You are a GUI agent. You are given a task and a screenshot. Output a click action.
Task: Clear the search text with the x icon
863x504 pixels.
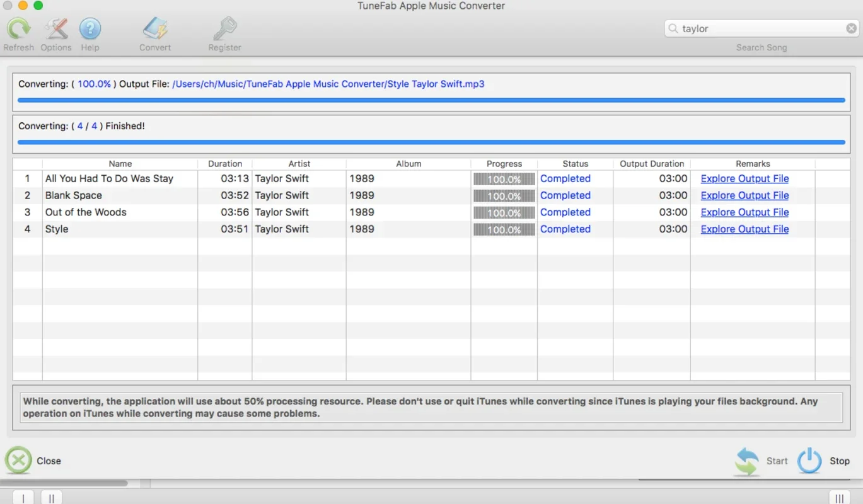[x=851, y=28]
